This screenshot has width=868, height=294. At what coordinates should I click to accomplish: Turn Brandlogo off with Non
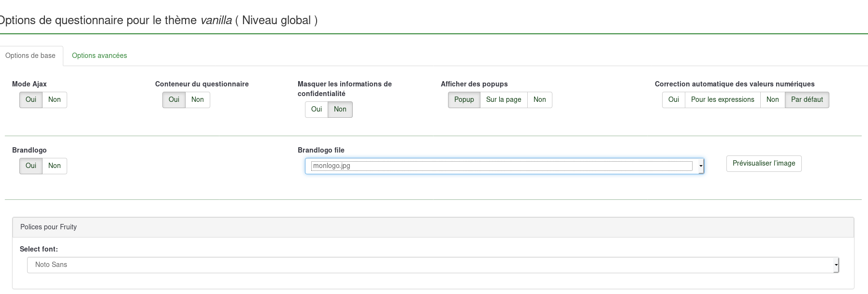click(55, 166)
